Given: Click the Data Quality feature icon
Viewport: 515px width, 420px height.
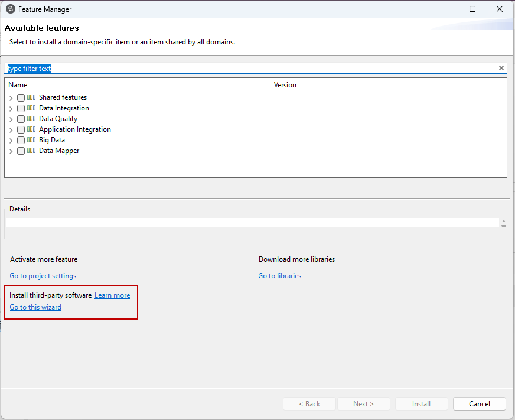Looking at the screenshot, I should (x=30, y=119).
